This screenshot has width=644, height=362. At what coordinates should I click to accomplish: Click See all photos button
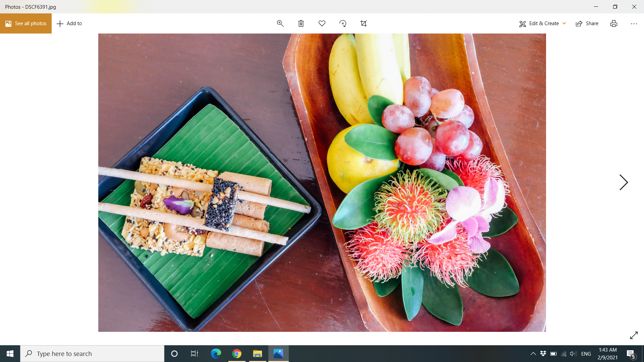pyautogui.click(x=25, y=23)
